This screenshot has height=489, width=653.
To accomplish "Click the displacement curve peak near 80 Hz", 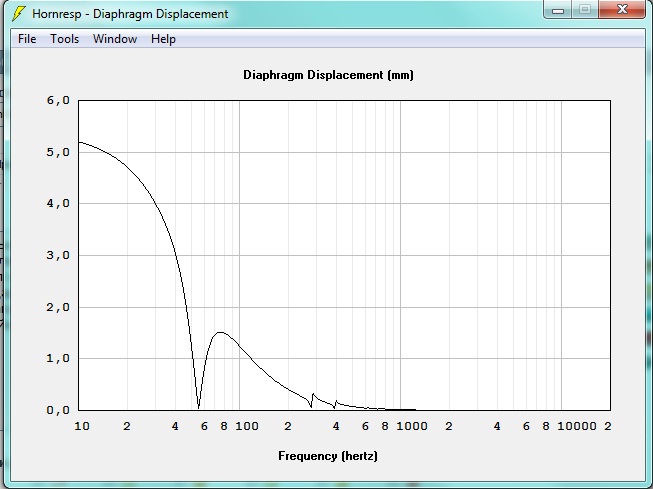I will coord(220,332).
